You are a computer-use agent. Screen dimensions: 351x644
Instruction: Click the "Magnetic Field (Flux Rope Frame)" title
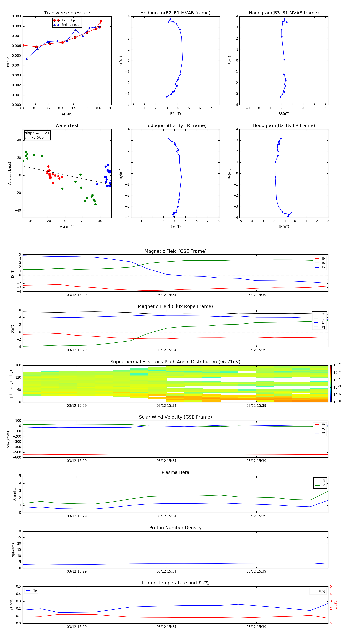coord(175,307)
